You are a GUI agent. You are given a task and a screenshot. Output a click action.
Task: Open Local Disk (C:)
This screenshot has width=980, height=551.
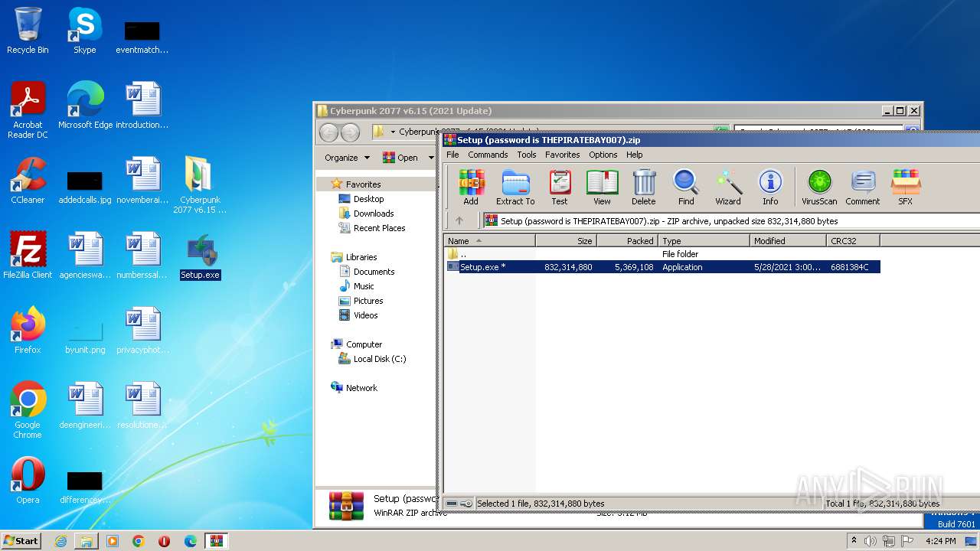(x=379, y=359)
